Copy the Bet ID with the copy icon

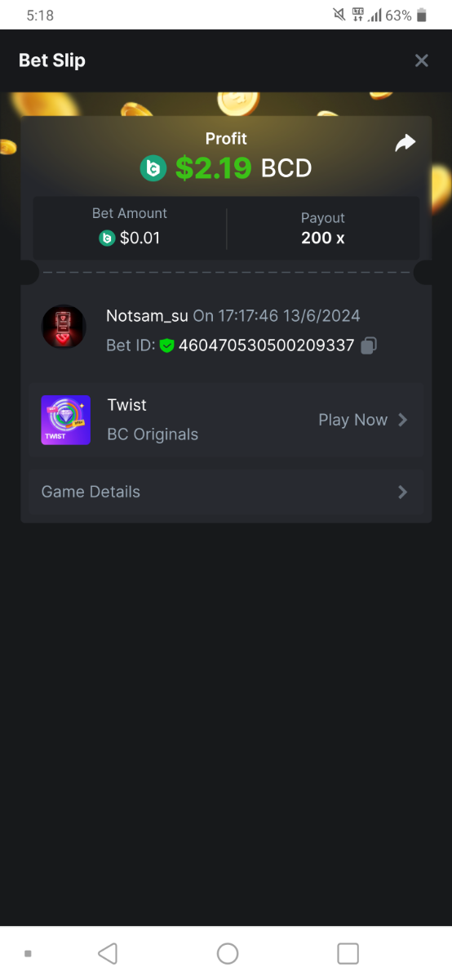pos(368,345)
